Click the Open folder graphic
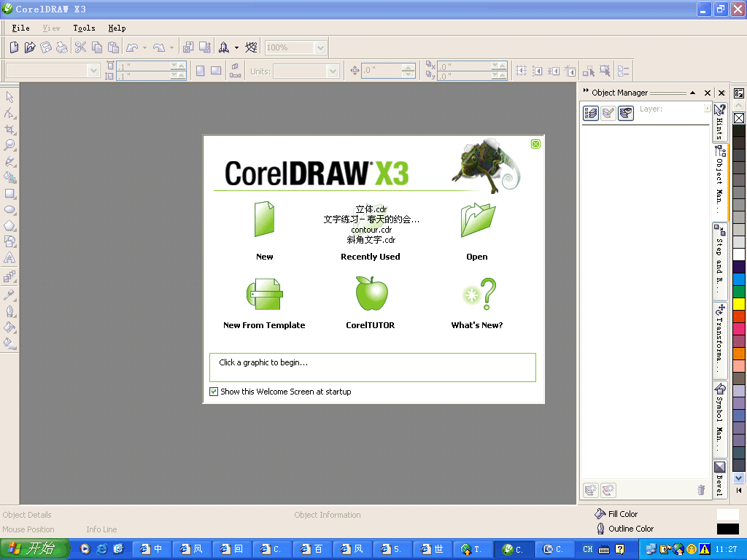This screenshot has height=560, width=747. (x=478, y=219)
